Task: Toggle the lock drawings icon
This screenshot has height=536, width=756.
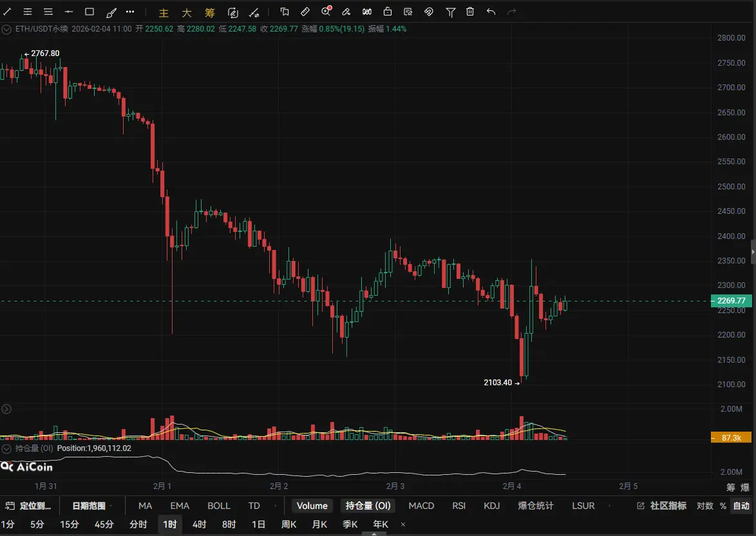Action: click(x=388, y=12)
